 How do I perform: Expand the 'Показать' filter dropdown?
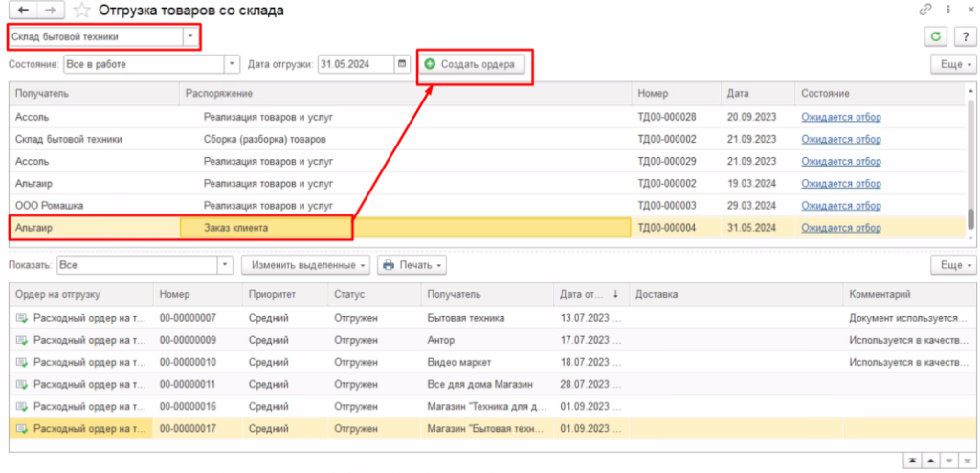click(226, 264)
